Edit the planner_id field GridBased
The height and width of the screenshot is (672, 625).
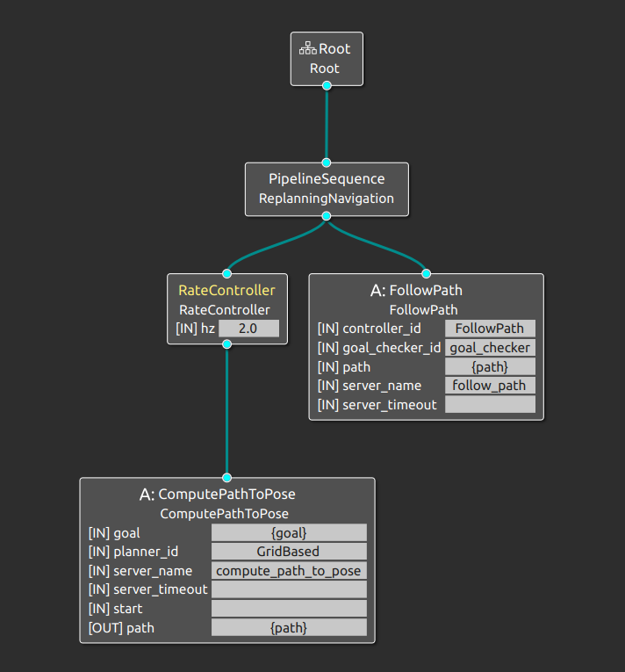289,551
